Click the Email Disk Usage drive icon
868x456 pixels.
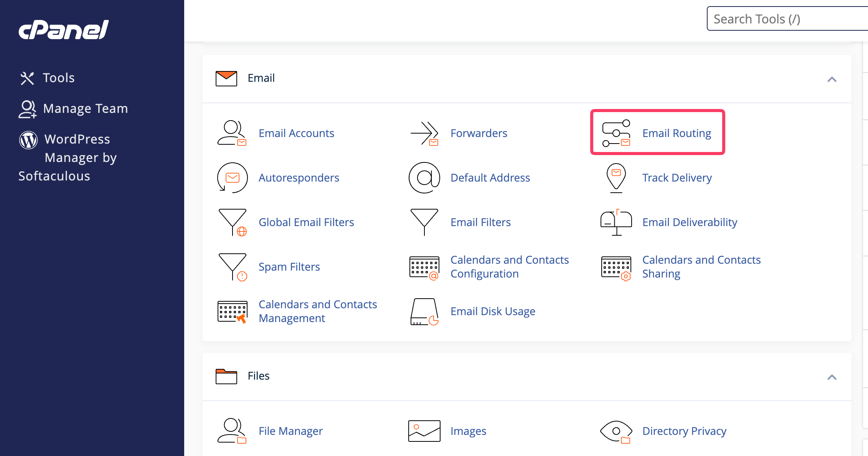point(424,312)
